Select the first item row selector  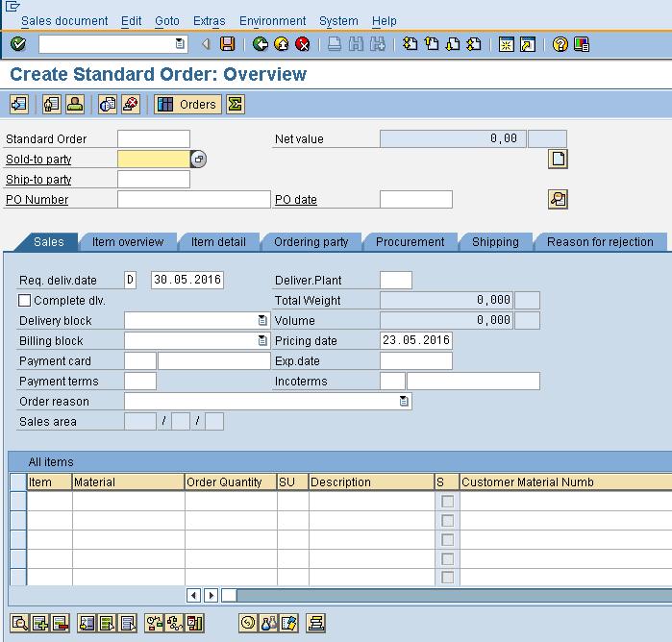[x=18, y=501]
